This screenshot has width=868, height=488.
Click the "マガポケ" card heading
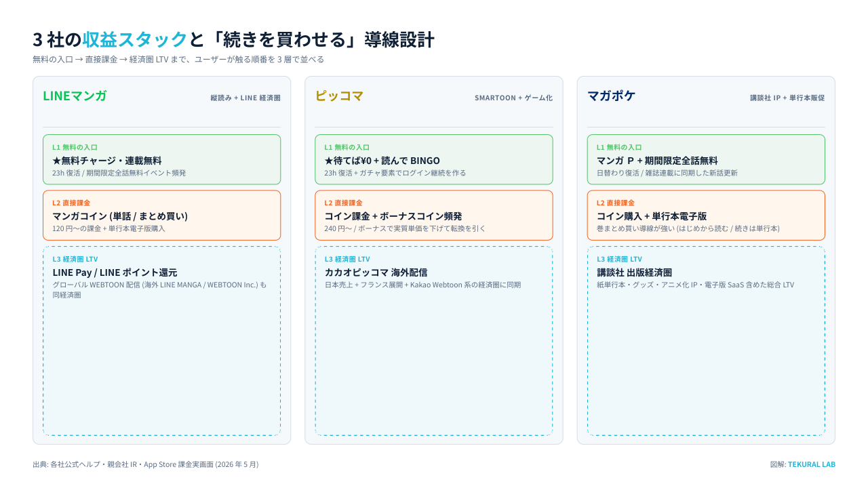[x=612, y=96]
